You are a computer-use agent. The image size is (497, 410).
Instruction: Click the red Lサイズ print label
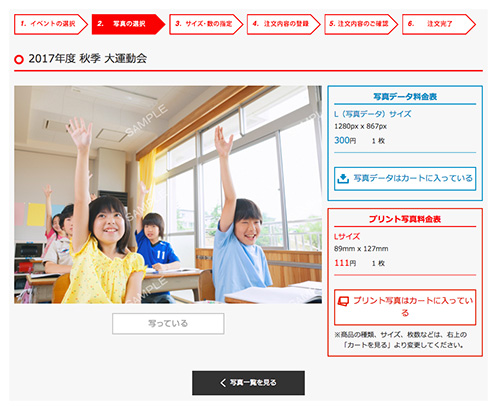pyautogui.click(x=347, y=236)
